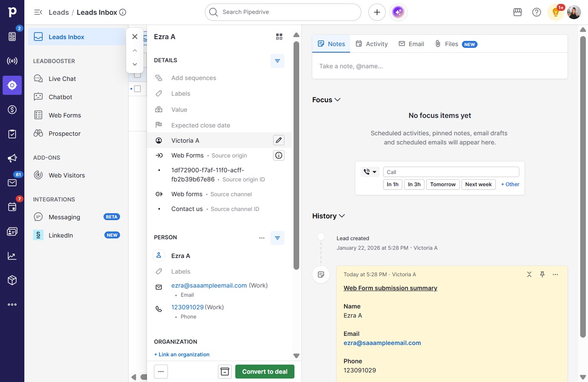
Task: Open Contacts card icon in left bar
Action: (x=12, y=231)
